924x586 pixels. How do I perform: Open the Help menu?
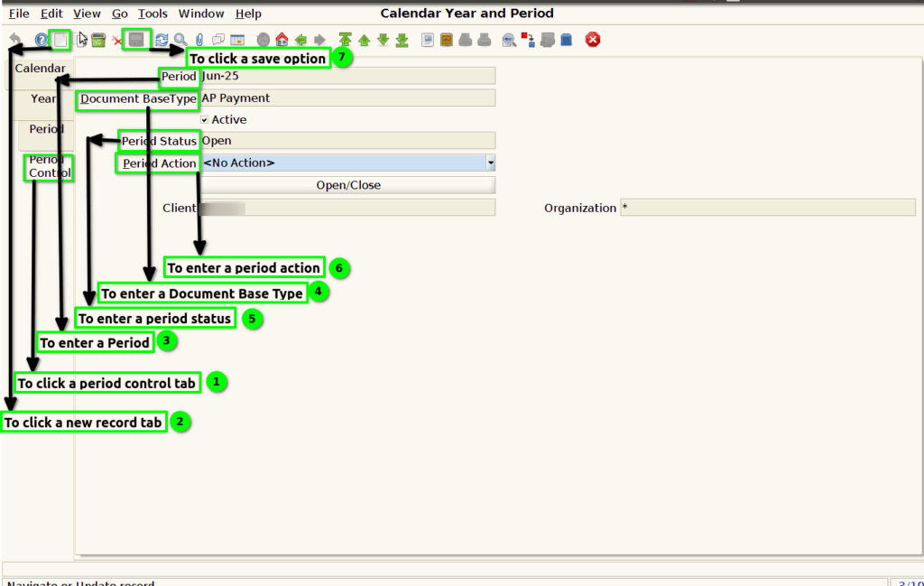pyautogui.click(x=248, y=13)
